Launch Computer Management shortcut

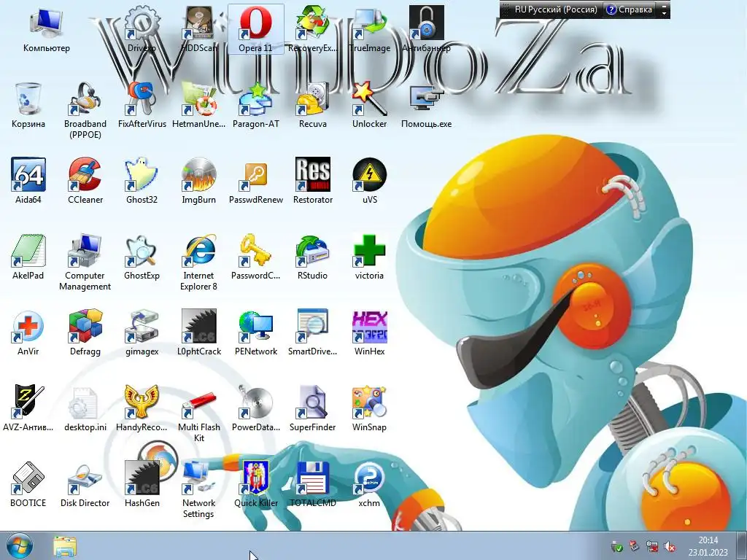[85, 262]
